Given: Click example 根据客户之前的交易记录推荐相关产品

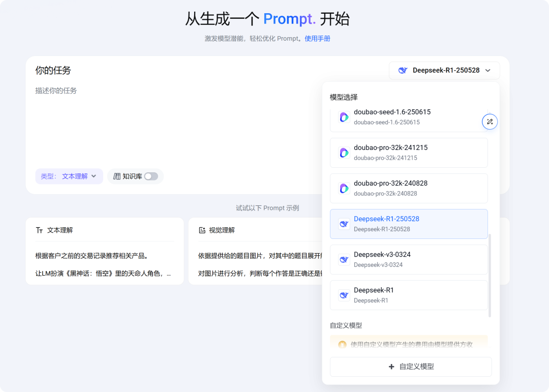Looking at the screenshot, I should tap(91, 256).
